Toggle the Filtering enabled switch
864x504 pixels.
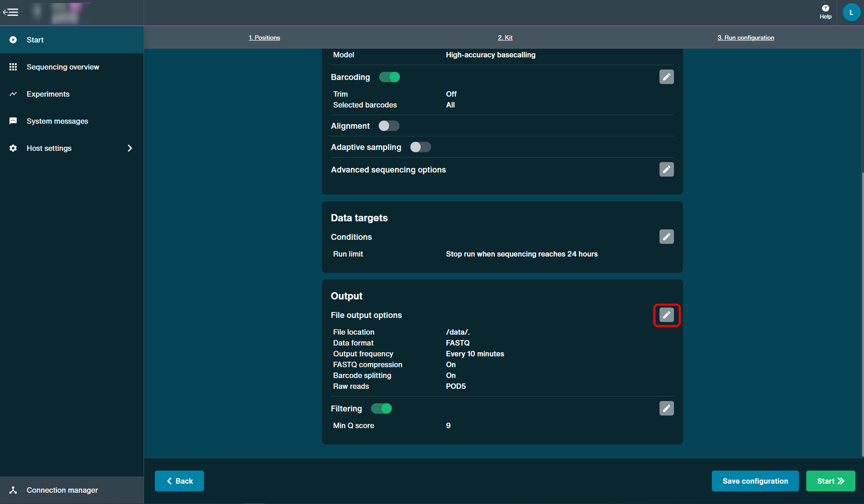click(x=381, y=409)
